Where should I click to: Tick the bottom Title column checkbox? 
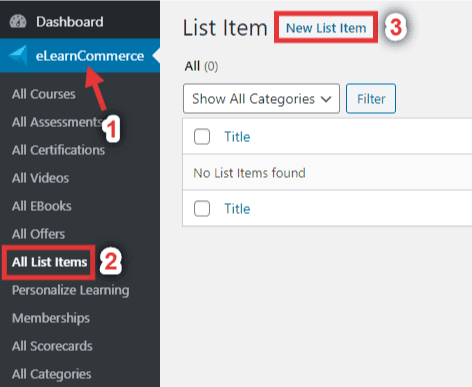click(x=202, y=209)
